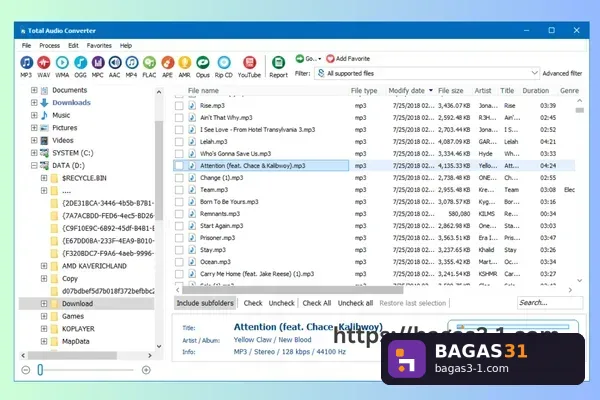Open the File menu
This screenshot has width=600, height=400.
pos(26,46)
